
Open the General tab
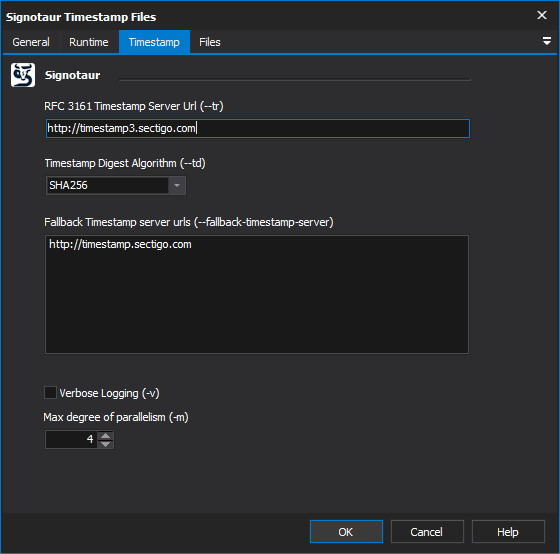(31, 42)
